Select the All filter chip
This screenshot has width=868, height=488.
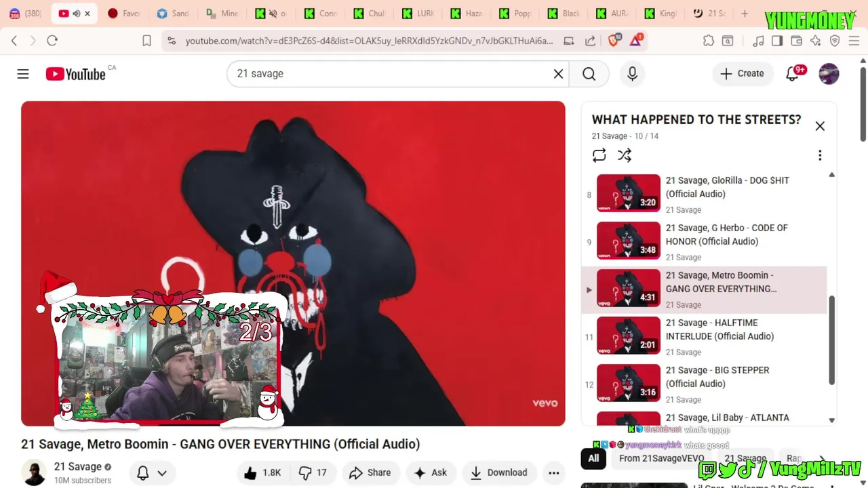point(593,458)
